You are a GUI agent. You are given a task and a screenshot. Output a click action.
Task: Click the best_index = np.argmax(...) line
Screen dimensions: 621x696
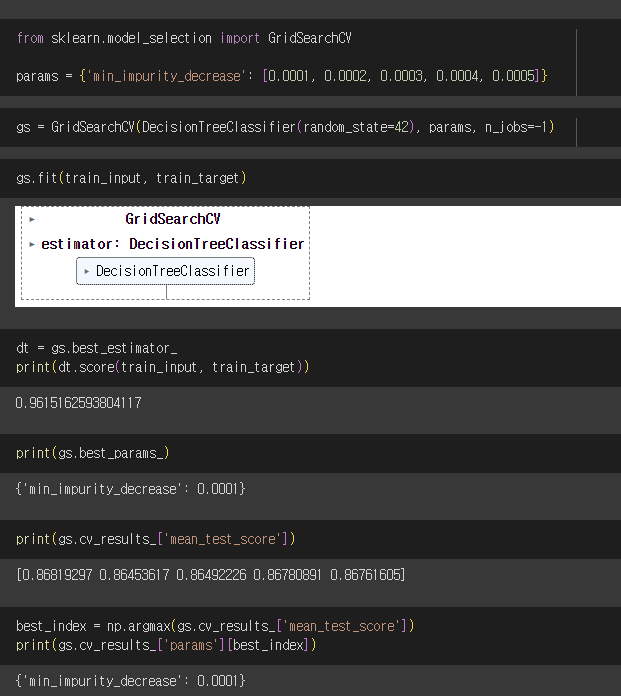pyautogui.click(x=215, y=626)
